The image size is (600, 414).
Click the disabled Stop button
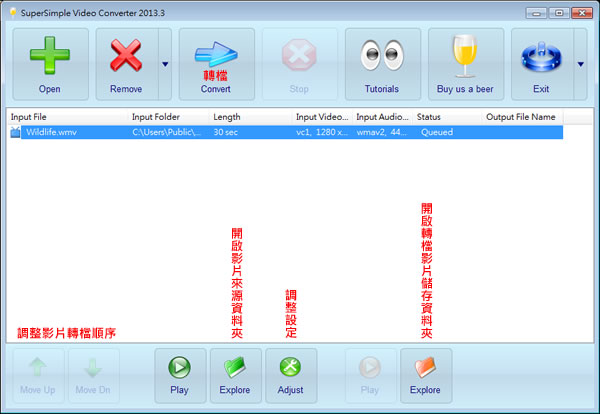[x=300, y=64]
